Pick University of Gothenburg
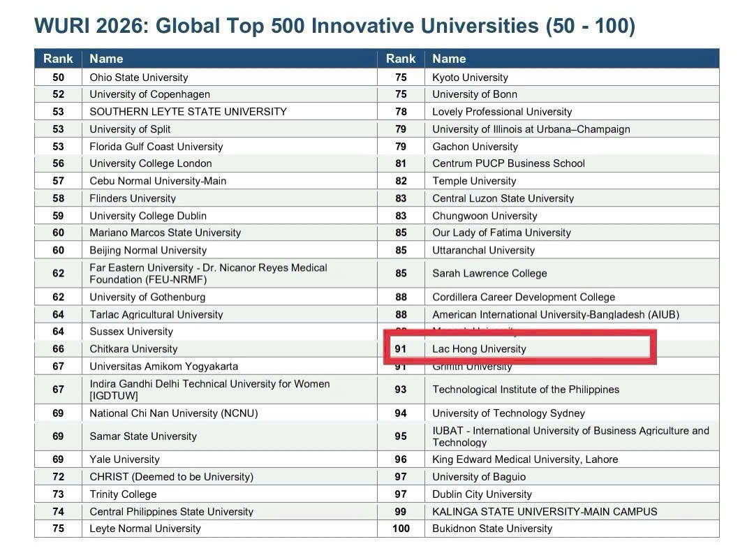Screen dimensions: 754x560 click(x=147, y=297)
